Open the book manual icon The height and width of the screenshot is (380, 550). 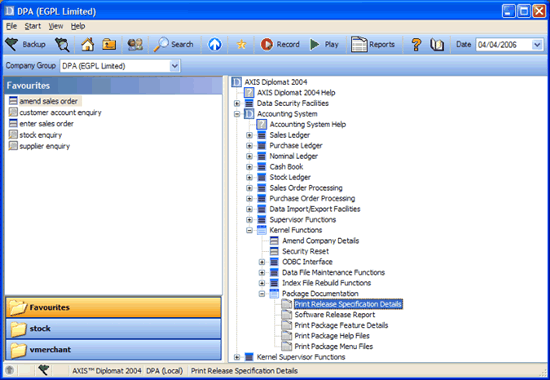point(437,45)
